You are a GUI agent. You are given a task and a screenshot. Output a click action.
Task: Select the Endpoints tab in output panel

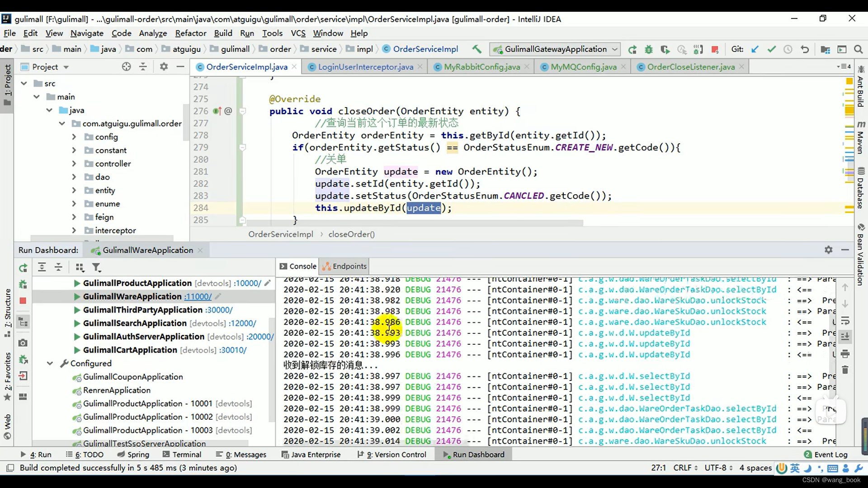pos(349,266)
